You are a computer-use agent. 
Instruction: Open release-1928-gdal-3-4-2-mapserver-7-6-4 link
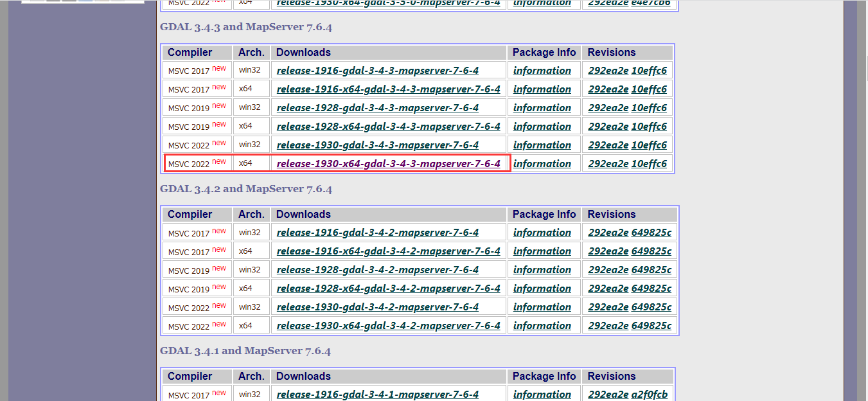[378, 270]
